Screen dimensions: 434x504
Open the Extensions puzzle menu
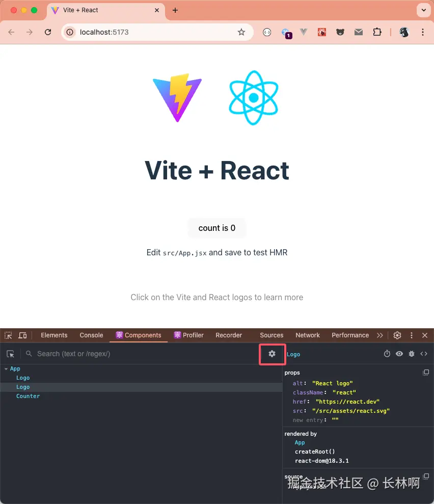pyautogui.click(x=377, y=32)
